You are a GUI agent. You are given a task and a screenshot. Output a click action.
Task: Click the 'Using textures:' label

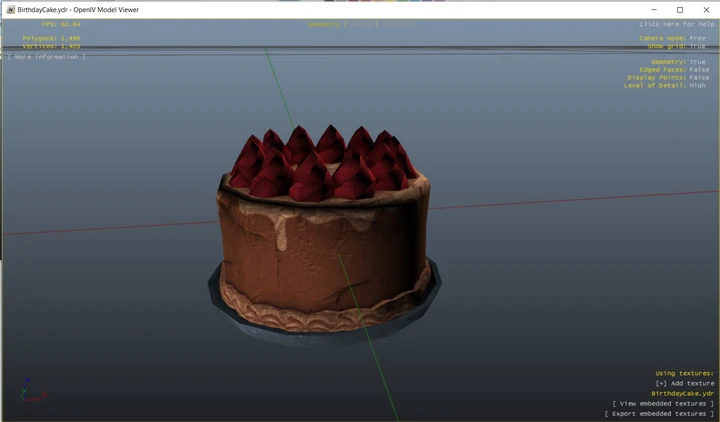coord(685,373)
